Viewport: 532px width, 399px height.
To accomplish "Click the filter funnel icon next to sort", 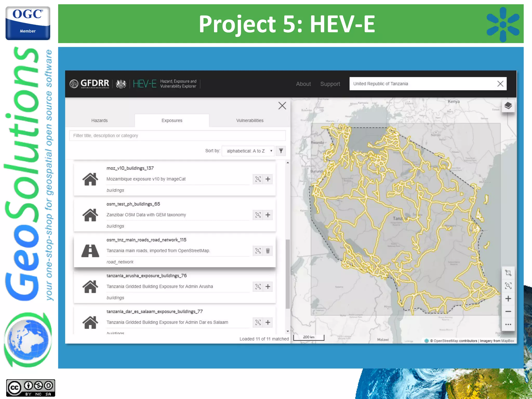I will pyautogui.click(x=281, y=151).
